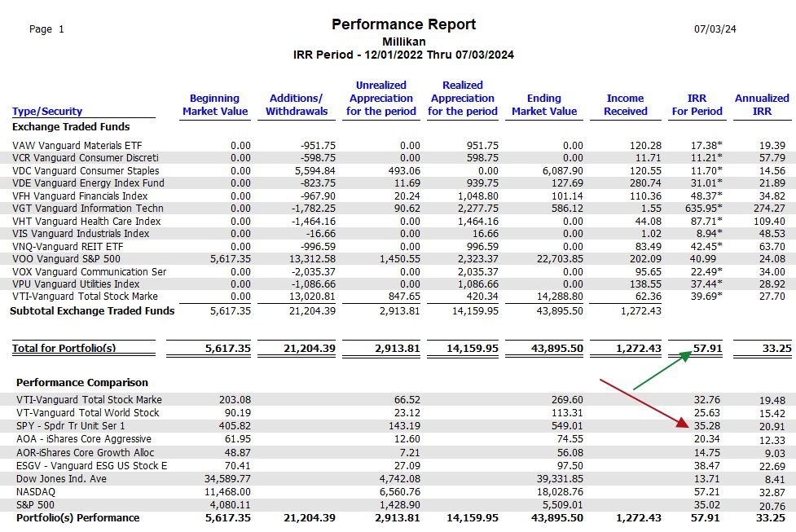The width and height of the screenshot is (796, 532).
Task: Click S&P 500 beginning value 4,080.11
Action: coord(230,505)
